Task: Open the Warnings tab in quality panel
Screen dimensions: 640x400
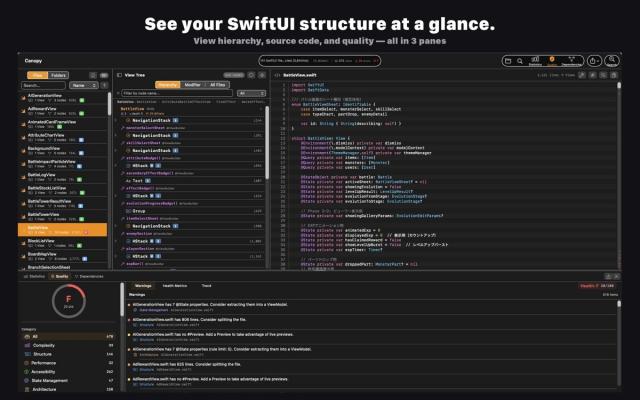Action: (143, 286)
